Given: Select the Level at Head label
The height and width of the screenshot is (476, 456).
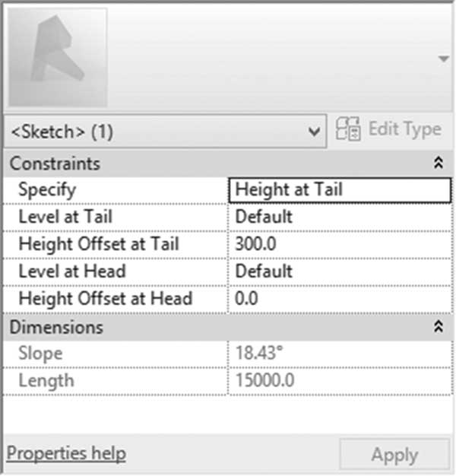Looking at the screenshot, I should [x=72, y=271].
